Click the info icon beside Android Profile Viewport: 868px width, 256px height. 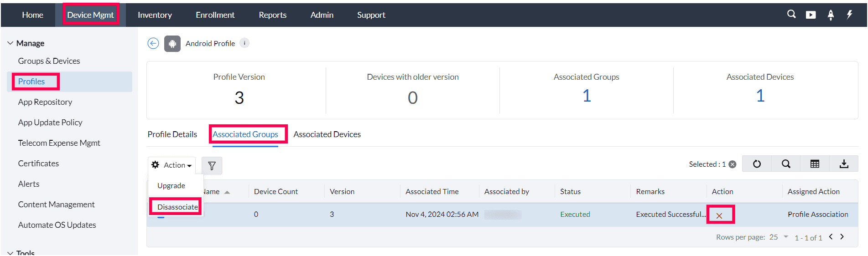click(x=244, y=43)
